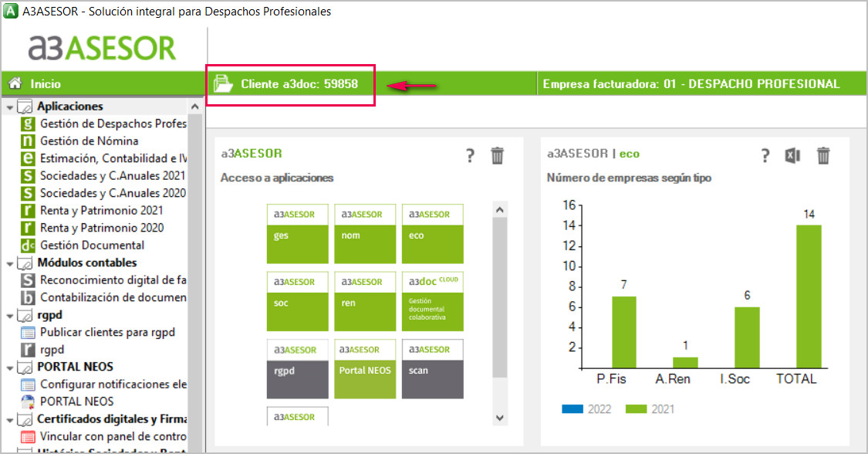Launch the a3ASESOR soc application tile
The height and width of the screenshot is (454, 868).
[297, 301]
